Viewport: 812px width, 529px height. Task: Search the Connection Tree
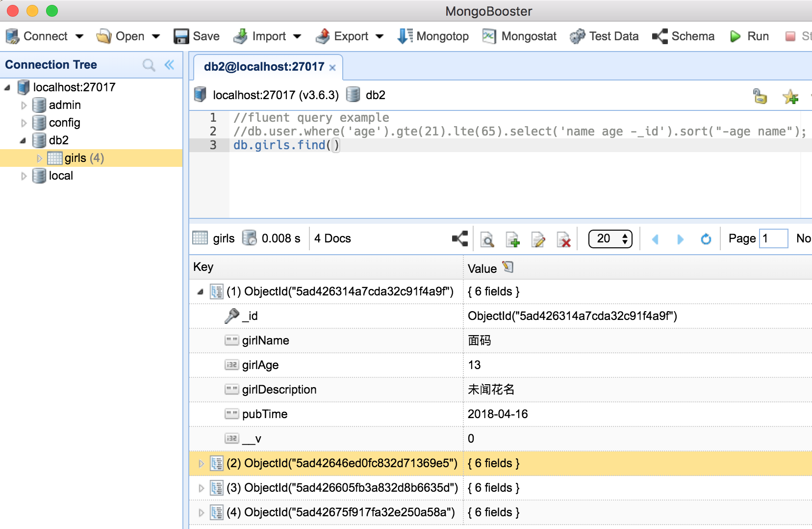[149, 65]
